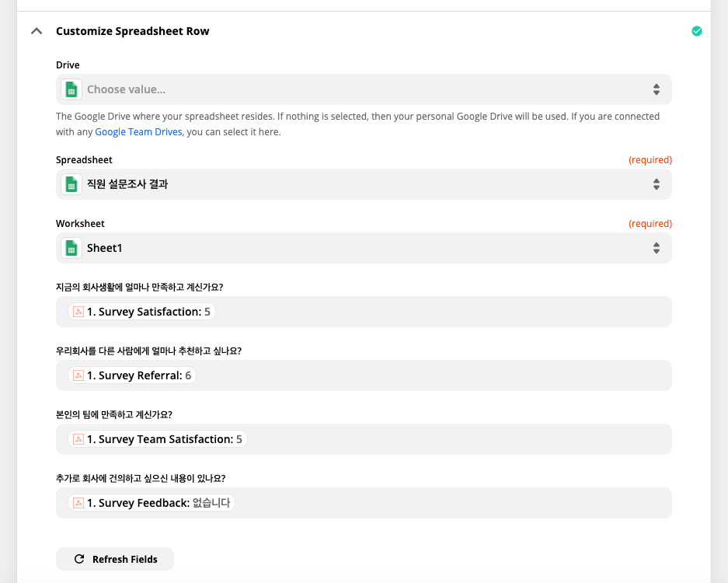This screenshot has width=728, height=583.
Task: Open the Worksheet dropdown arrows
Action: click(x=656, y=248)
